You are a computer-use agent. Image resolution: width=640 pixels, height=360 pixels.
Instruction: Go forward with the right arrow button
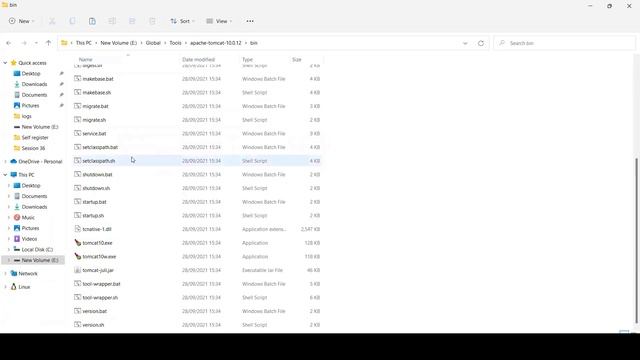coord(24,43)
